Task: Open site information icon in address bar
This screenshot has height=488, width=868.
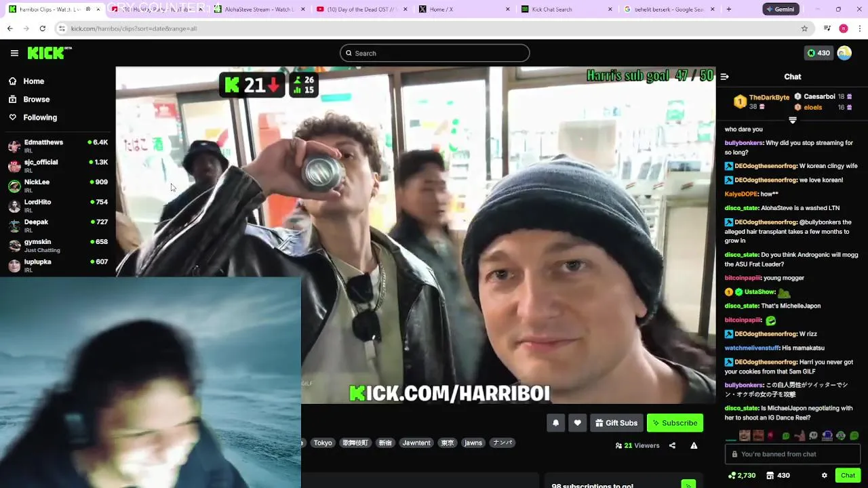Action: (x=62, y=28)
